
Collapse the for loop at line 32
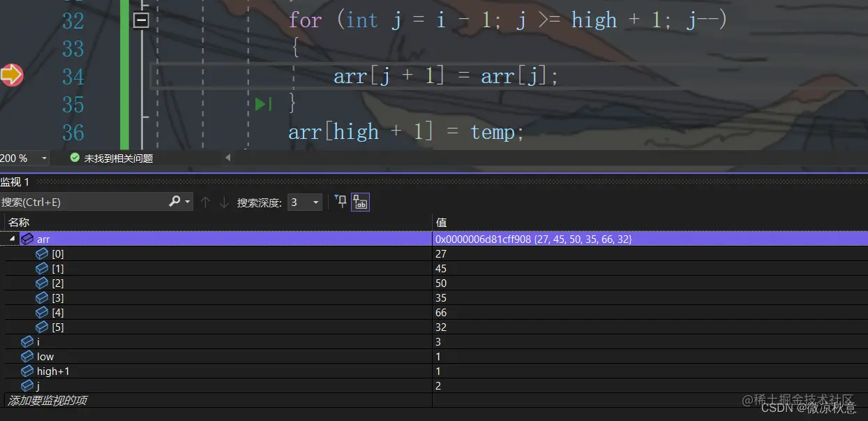coord(141,21)
